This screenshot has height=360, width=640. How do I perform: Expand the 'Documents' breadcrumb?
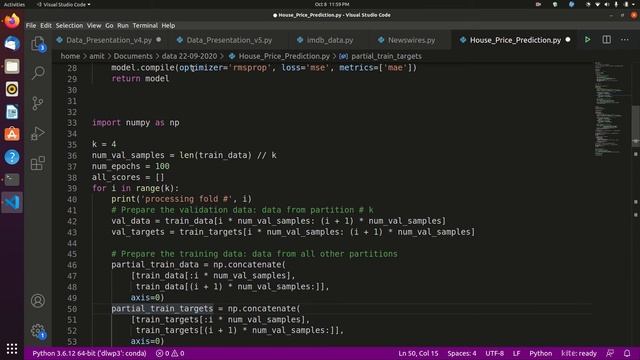[x=133, y=56]
